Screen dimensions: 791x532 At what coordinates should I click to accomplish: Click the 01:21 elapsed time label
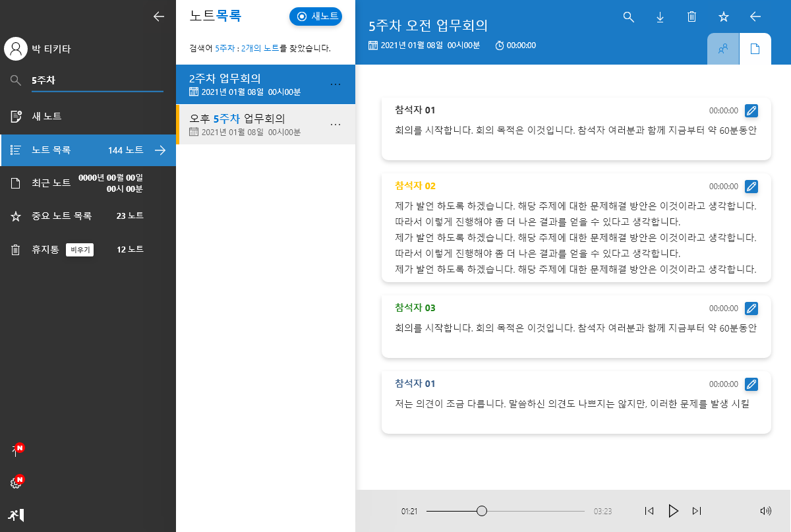(409, 512)
